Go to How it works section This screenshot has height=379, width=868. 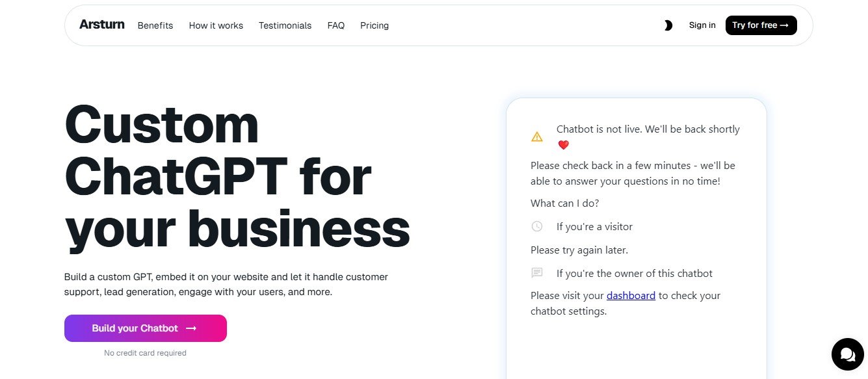[x=216, y=25]
